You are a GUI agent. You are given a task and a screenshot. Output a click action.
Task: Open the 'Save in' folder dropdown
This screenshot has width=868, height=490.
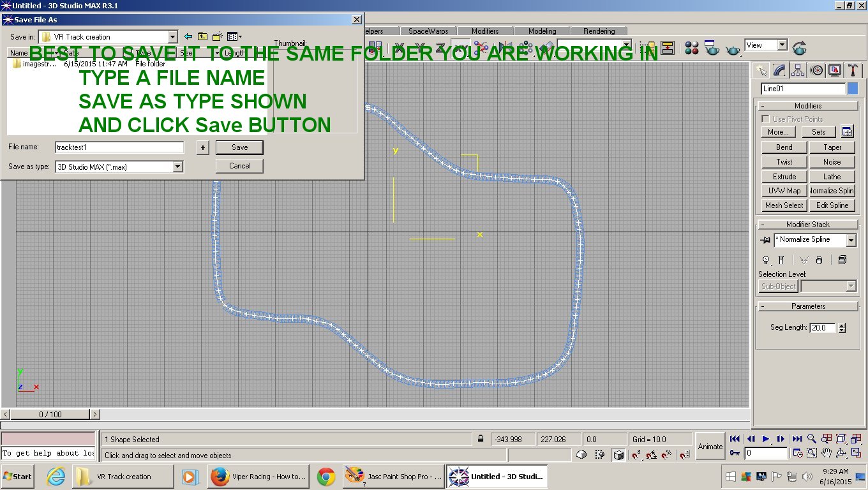(172, 37)
